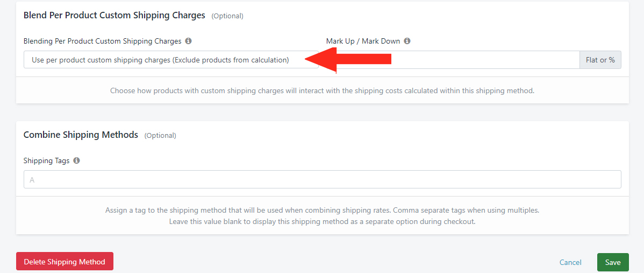Click the Shipping Tags label text

(x=46, y=161)
